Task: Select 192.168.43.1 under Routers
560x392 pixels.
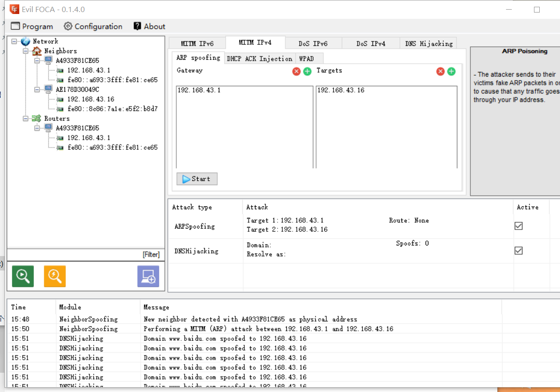Action: (x=89, y=137)
